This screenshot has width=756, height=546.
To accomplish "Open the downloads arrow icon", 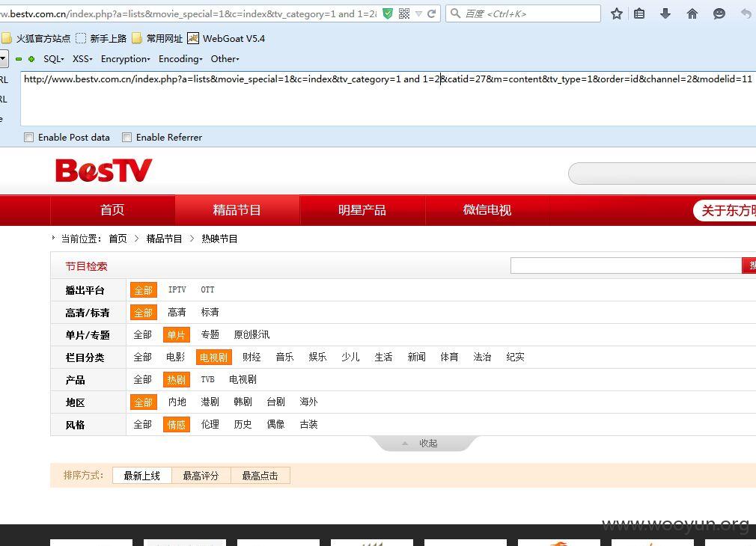I will pos(665,13).
